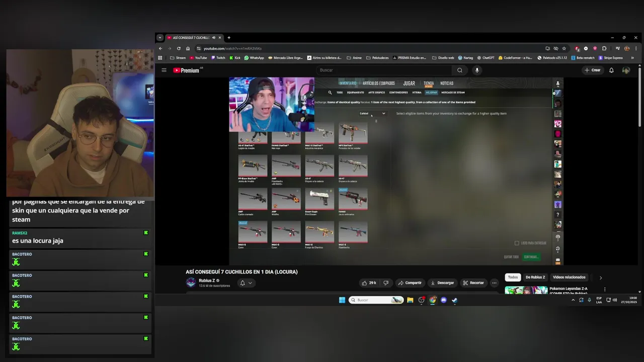This screenshot has width=644, height=362.
Task: Select 'Videos relacionados' chip
Action: click(x=569, y=278)
